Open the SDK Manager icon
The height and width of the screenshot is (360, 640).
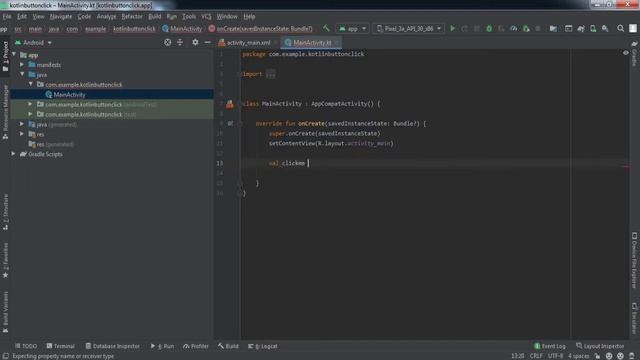(605, 29)
